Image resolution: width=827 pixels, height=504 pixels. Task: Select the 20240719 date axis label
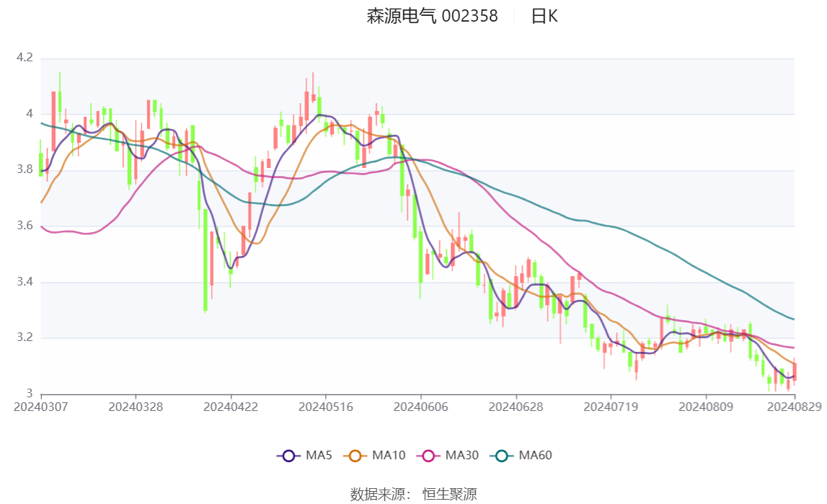coord(611,407)
